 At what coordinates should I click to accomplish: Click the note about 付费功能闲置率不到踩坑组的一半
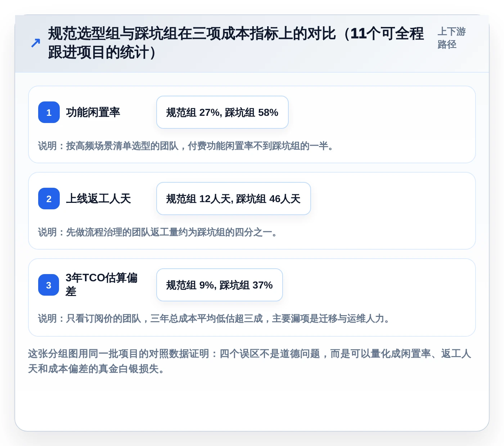pos(187,146)
